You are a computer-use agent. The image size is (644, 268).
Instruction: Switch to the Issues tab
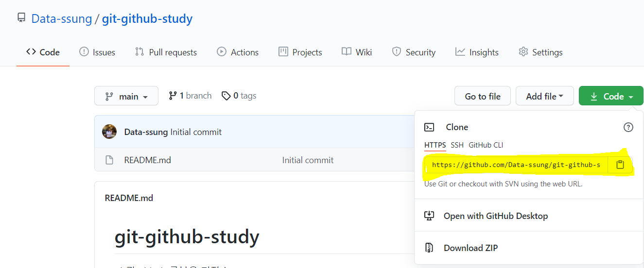click(97, 52)
